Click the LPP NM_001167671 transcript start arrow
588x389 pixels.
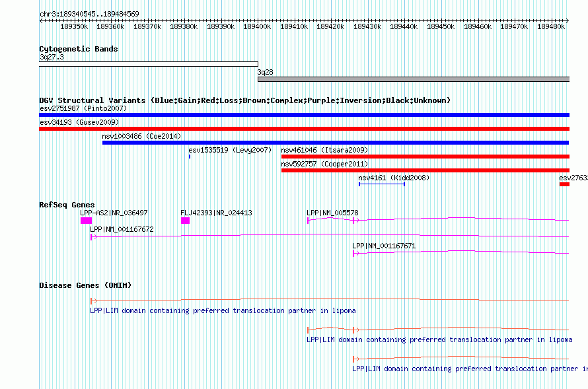[356, 254]
